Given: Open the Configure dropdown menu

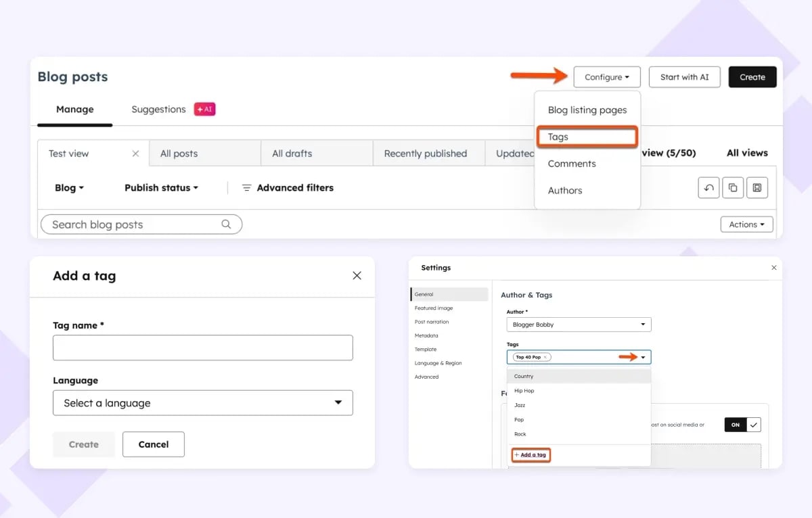Looking at the screenshot, I should 606,76.
